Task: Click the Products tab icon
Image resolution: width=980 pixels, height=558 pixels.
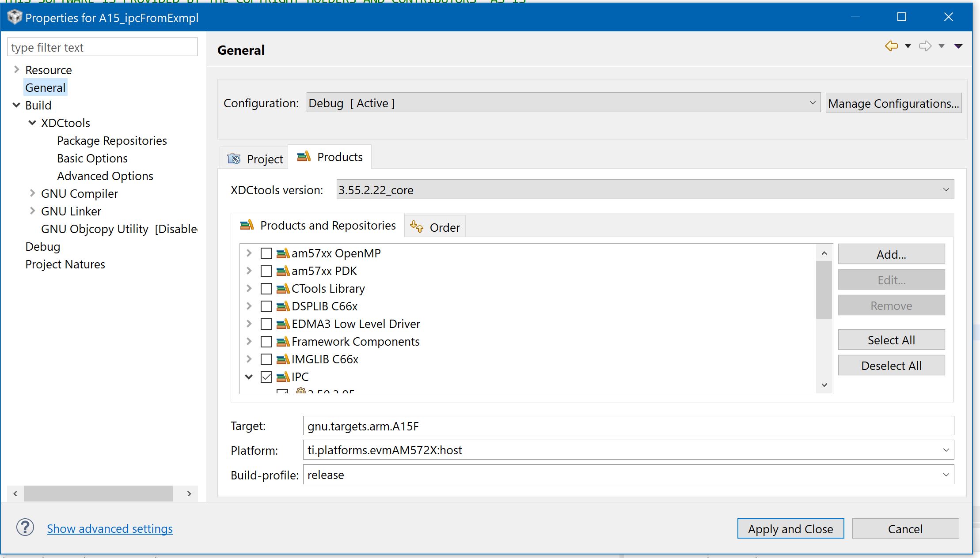Action: 304,157
